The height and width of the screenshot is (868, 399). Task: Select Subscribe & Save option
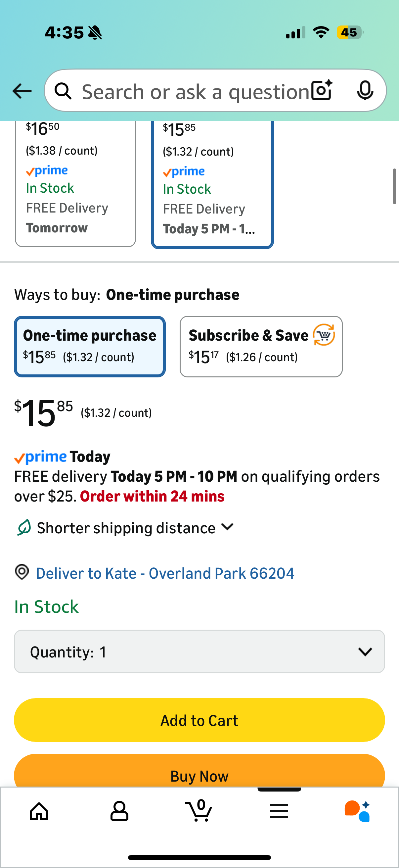pyautogui.click(x=261, y=346)
